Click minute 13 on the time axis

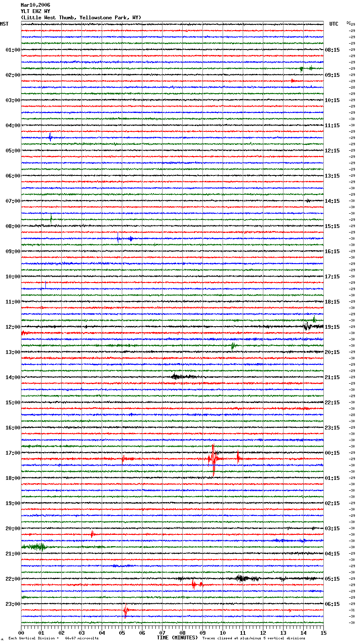coord(283,633)
